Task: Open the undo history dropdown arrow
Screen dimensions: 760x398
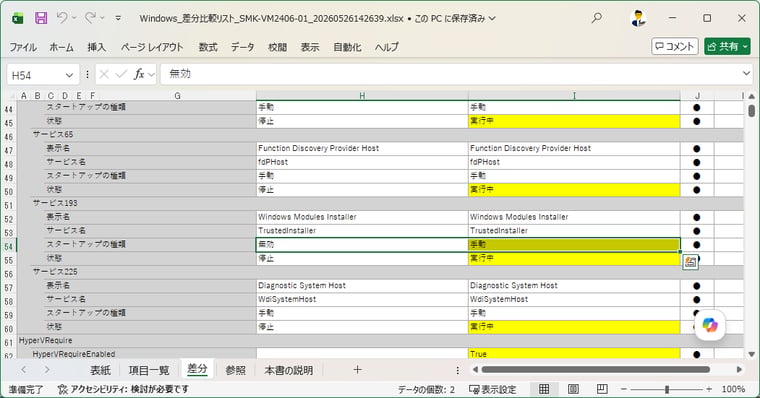Action: pyautogui.click(x=74, y=18)
